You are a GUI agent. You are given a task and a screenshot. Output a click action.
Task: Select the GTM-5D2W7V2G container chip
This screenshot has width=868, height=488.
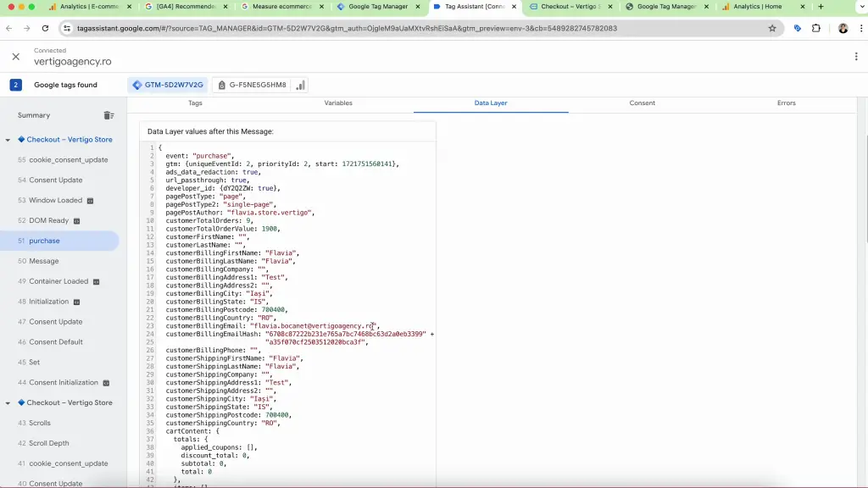[x=168, y=85]
